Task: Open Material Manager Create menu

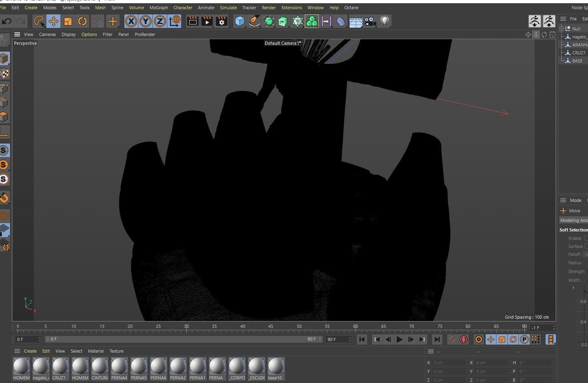Action: 30,351
